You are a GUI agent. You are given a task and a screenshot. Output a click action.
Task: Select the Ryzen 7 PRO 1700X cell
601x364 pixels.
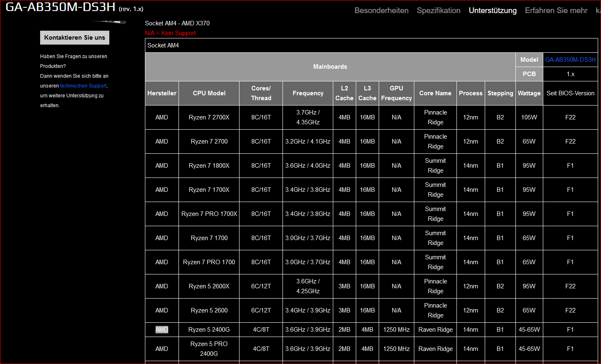click(209, 214)
